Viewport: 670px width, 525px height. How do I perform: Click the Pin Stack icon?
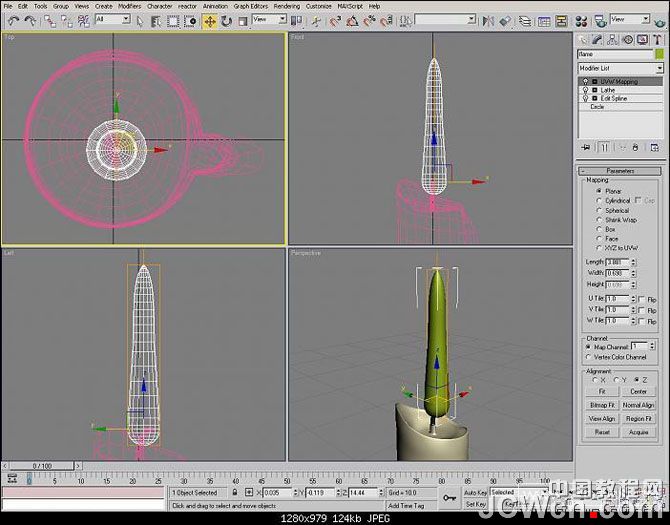coord(586,147)
